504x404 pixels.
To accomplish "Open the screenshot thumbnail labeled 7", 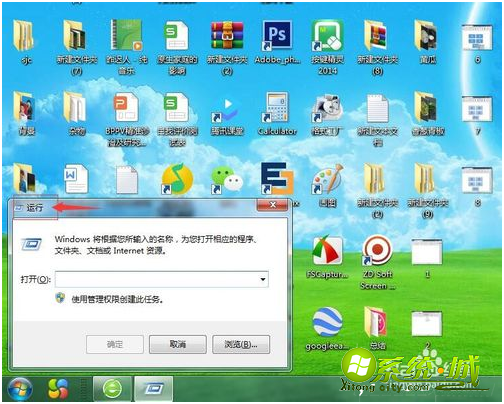I will (477, 109).
